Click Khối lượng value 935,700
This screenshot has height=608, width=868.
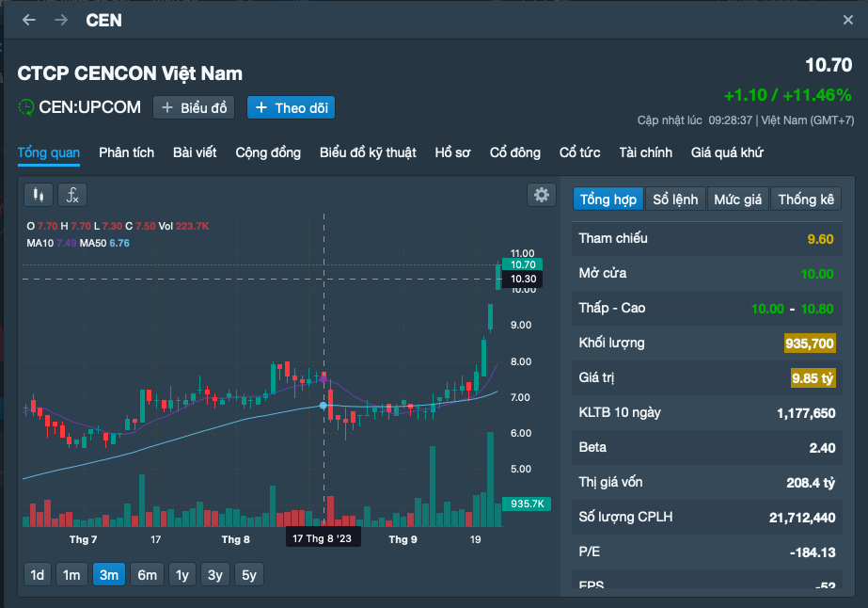click(810, 344)
